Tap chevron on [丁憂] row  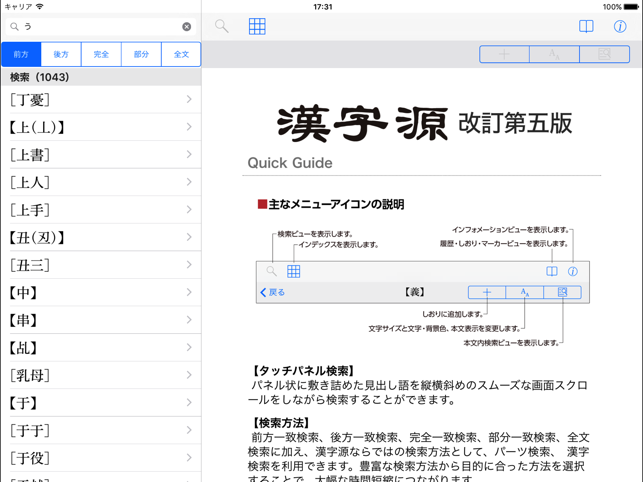point(189,99)
